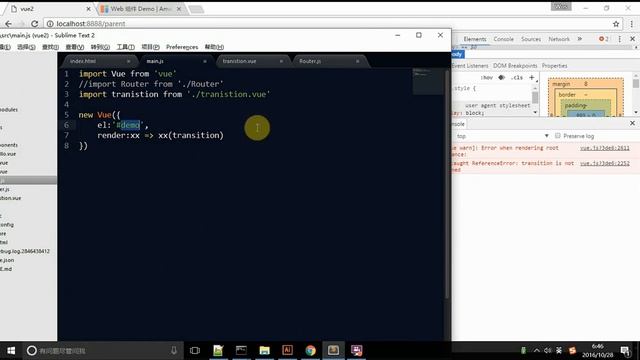The height and width of the screenshot is (360, 640).
Task: Open the DOM Breakpoints pane tab
Action: pos(515,66)
